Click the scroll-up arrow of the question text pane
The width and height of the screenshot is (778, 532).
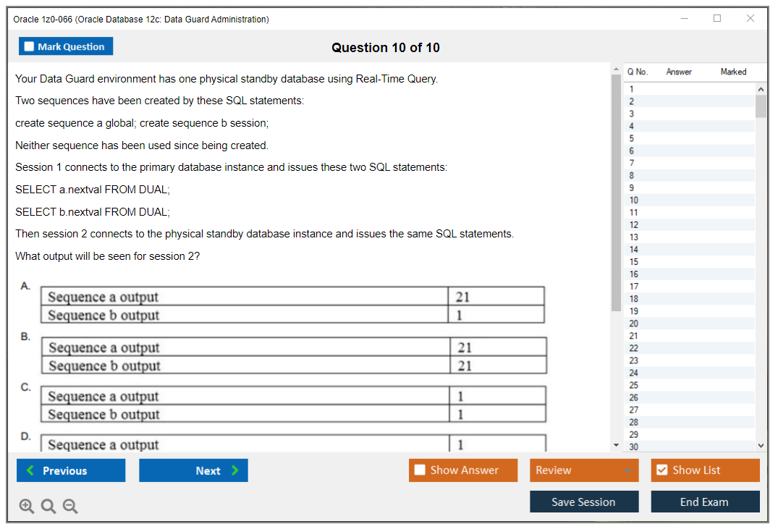617,68
